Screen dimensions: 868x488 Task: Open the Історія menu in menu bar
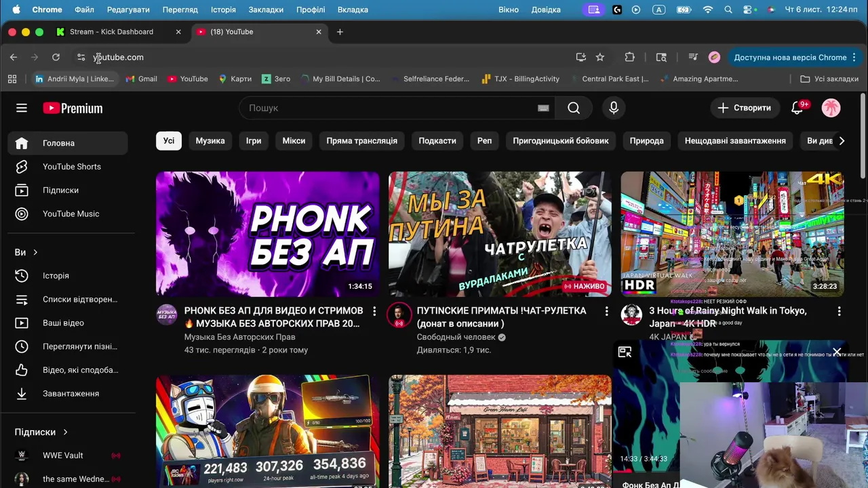[223, 9]
